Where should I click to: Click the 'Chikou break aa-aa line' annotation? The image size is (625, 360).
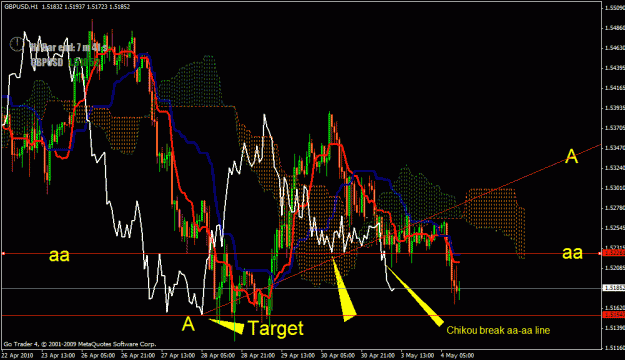[498, 330]
